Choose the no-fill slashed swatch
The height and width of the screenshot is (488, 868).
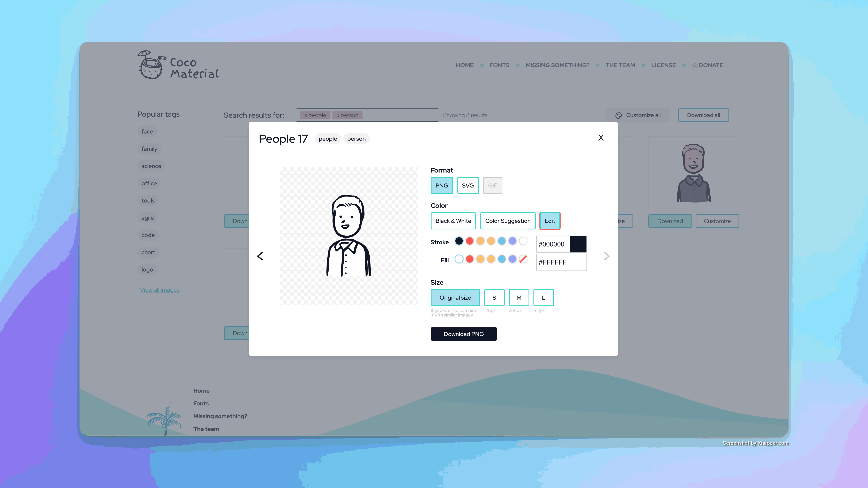point(523,259)
